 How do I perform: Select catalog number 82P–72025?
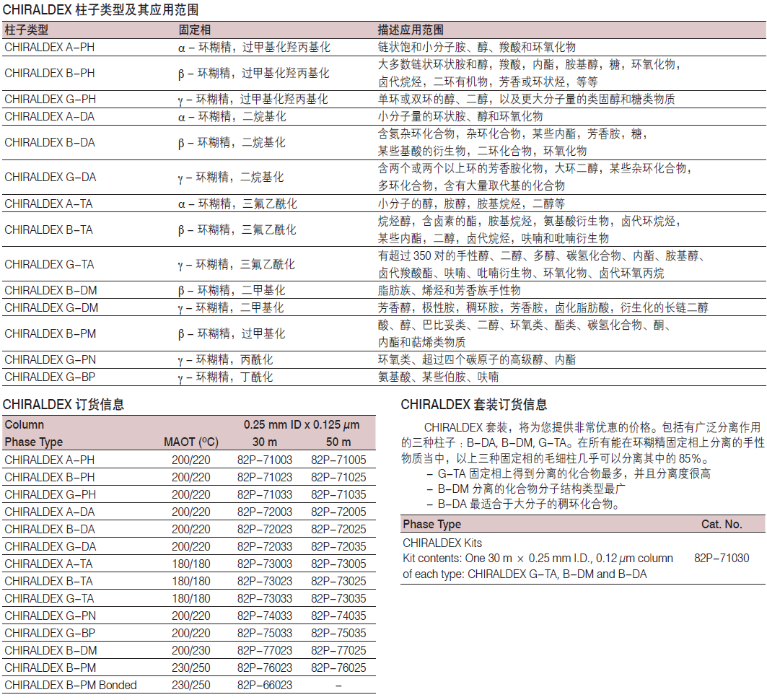(x=338, y=529)
